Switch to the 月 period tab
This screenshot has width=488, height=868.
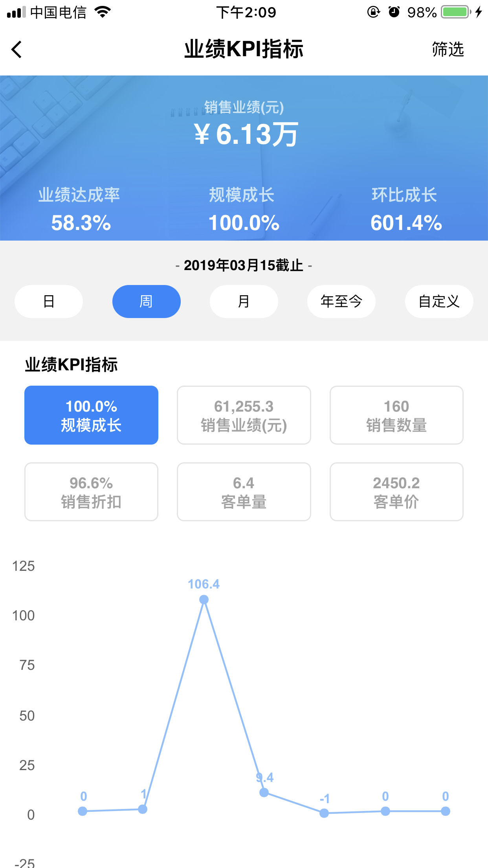tap(244, 302)
